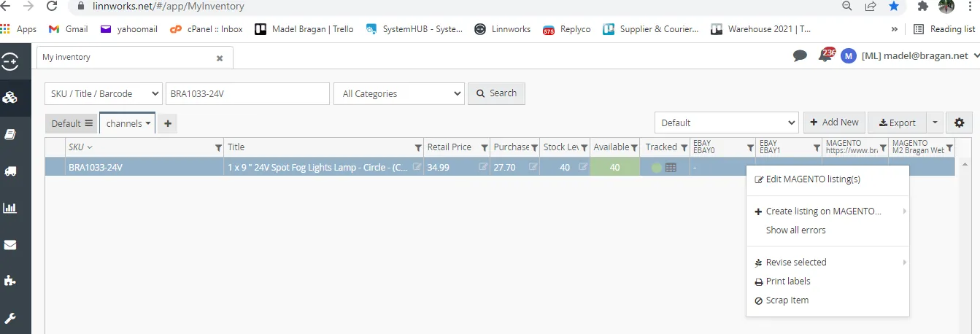Filter the Tracked column
The height and width of the screenshot is (334, 980).
(684, 148)
